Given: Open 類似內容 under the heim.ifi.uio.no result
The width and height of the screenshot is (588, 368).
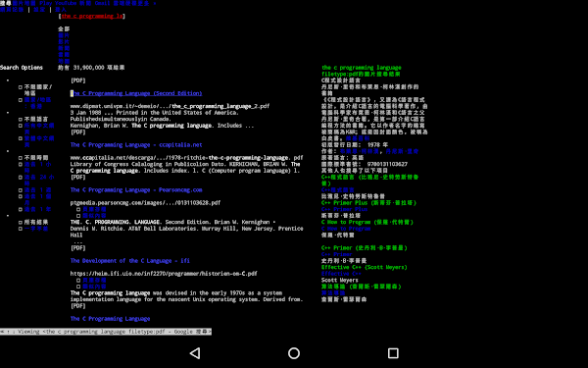Looking at the screenshot, I should pos(94,287).
